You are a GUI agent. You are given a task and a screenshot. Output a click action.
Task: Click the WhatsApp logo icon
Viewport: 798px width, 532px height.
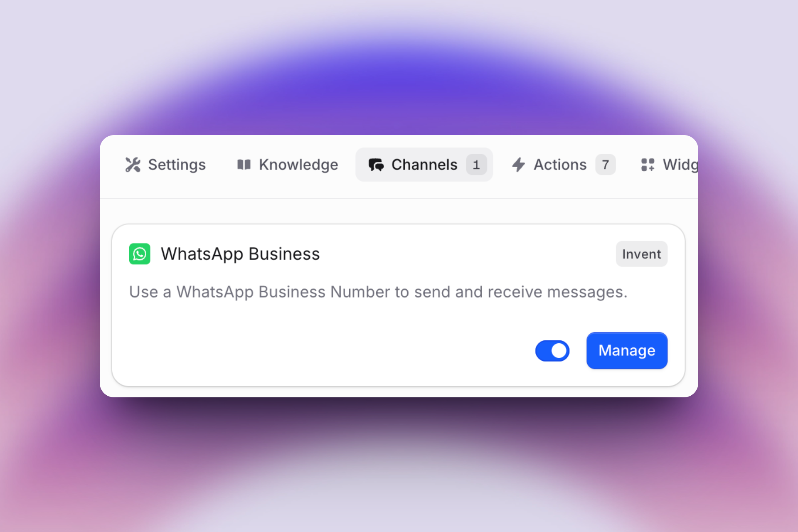tap(140, 254)
